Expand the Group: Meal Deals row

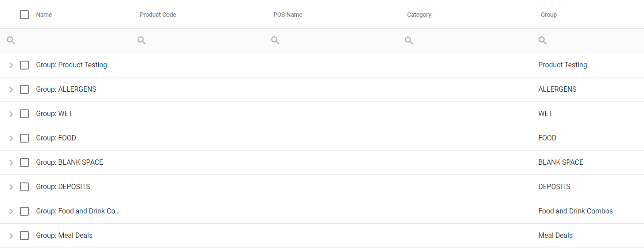(x=11, y=236)
